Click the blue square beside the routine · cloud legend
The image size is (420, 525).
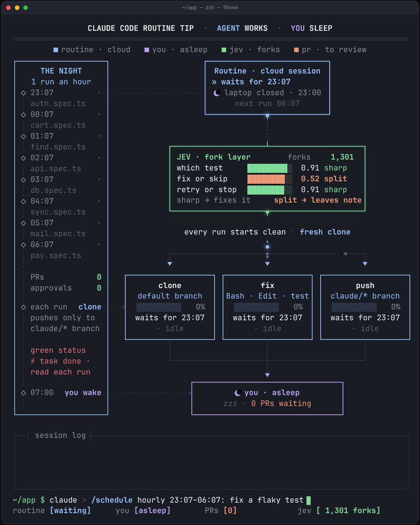56,50
